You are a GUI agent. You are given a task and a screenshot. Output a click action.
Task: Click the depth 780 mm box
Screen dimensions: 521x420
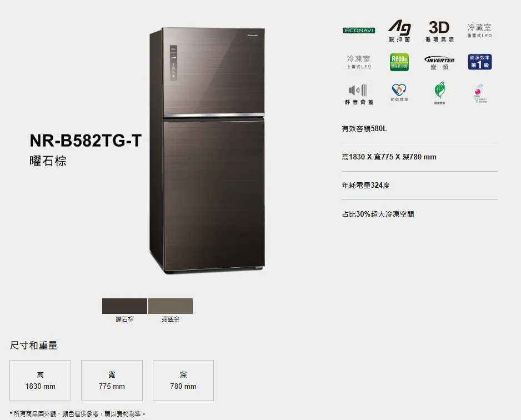pyautogui.click(x=183, y=381)
